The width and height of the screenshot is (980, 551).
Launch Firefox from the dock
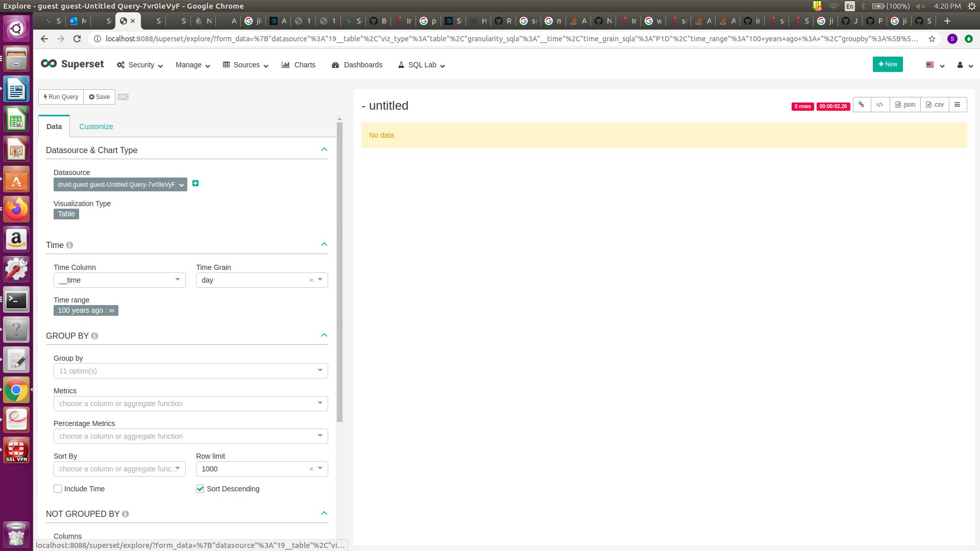[16, 209]
